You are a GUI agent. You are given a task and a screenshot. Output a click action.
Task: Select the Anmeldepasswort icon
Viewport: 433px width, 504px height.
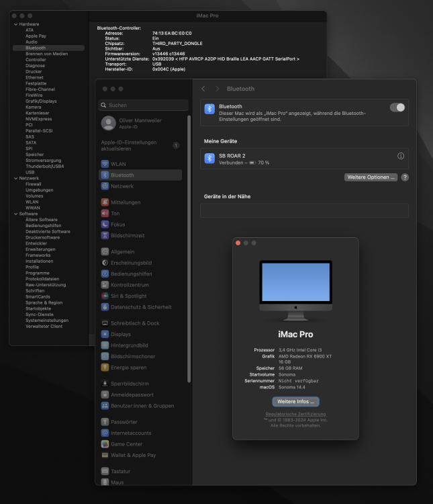[x=105, y=394]
